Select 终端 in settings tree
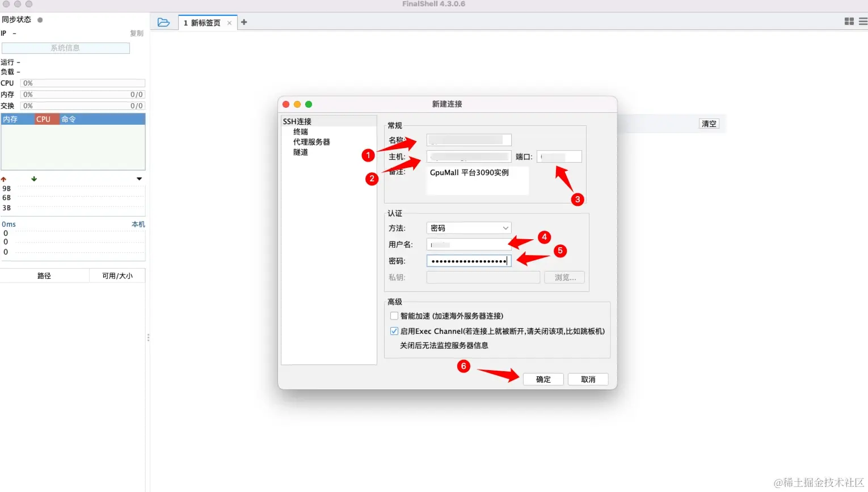This screenshot has height=492, width=868. point(301,132)
